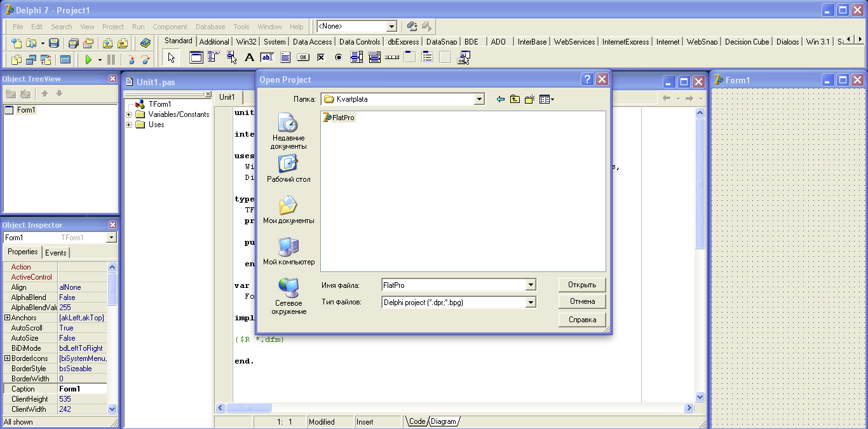Screen dimensions: 868x429
Task: Select the FlatPro project file
Action: coord(339,118)
